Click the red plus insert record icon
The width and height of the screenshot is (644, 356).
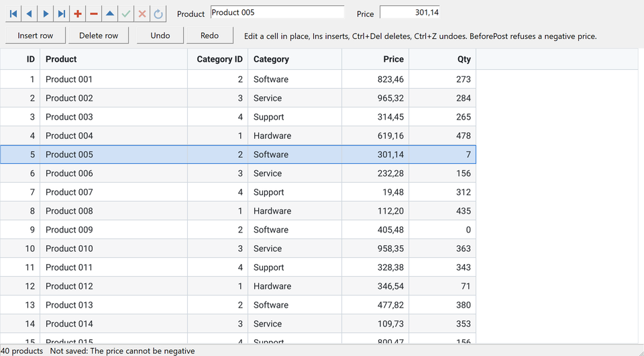click(x=78, y=14)
